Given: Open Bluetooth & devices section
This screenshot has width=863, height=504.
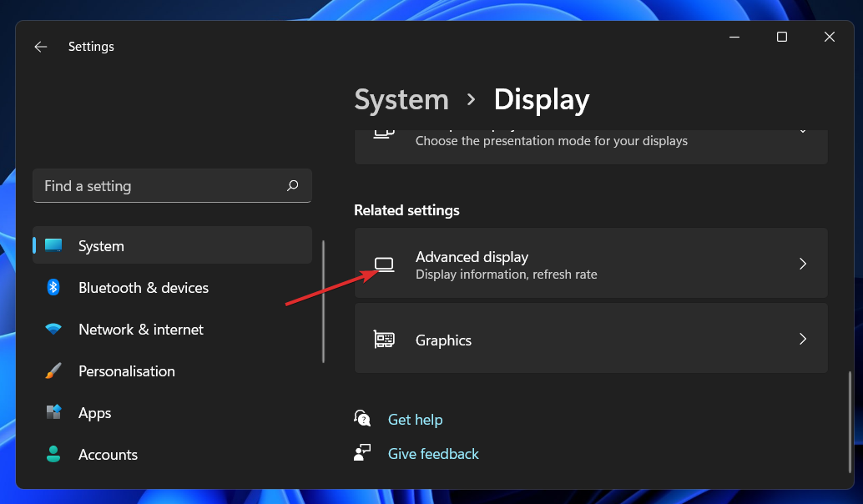Looking at the screenshot, I should tap(172, 287).
